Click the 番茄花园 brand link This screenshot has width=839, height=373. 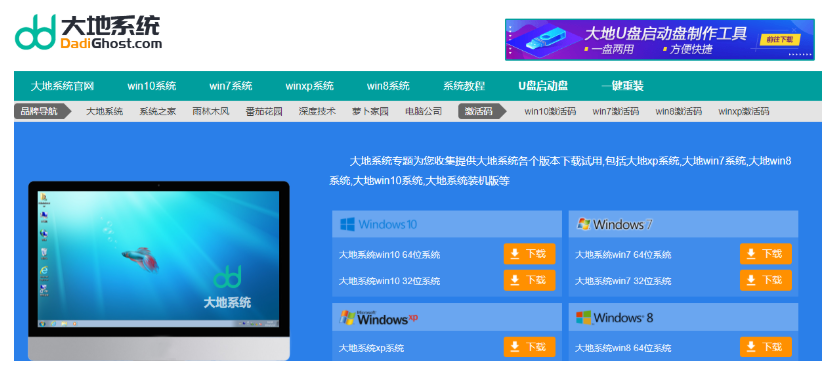[x=264, y=111]
